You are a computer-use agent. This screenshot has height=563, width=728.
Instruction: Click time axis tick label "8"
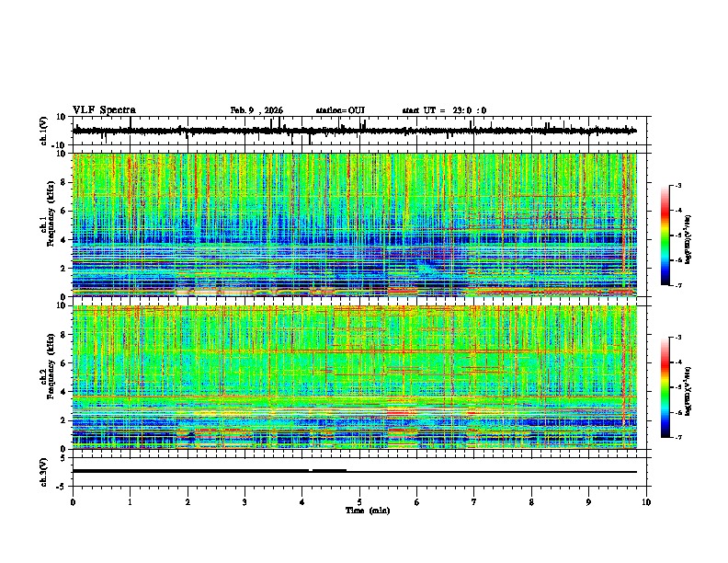[531, 502]
